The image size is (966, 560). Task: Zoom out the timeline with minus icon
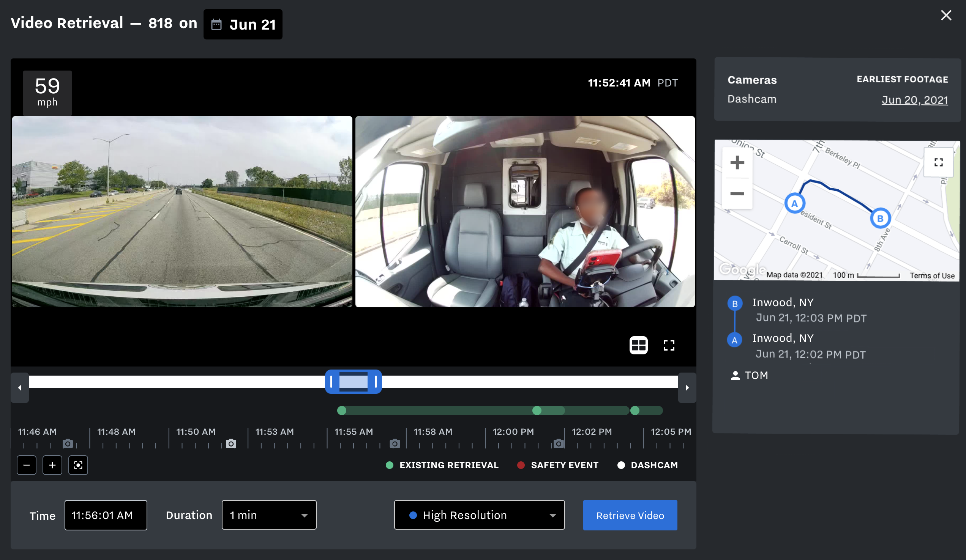click(x=26, y=465)
